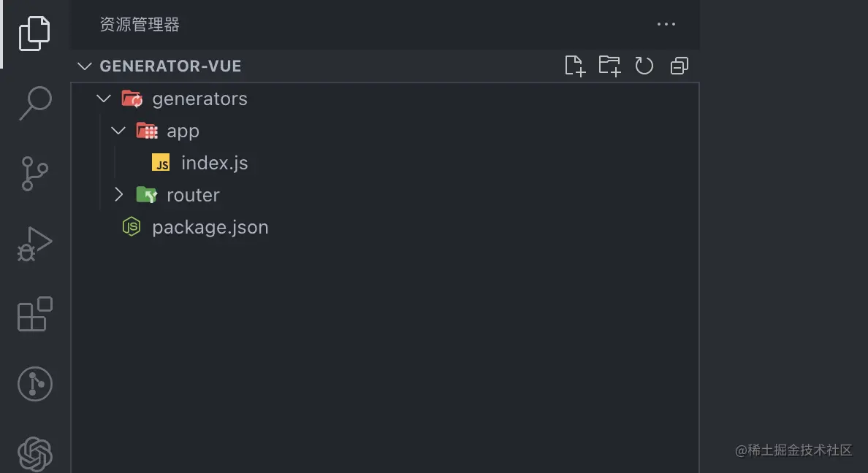Create a new folder in GENERATOR-VUE
This screenshot has height=473, width=868.
click(x=609, y=66)
